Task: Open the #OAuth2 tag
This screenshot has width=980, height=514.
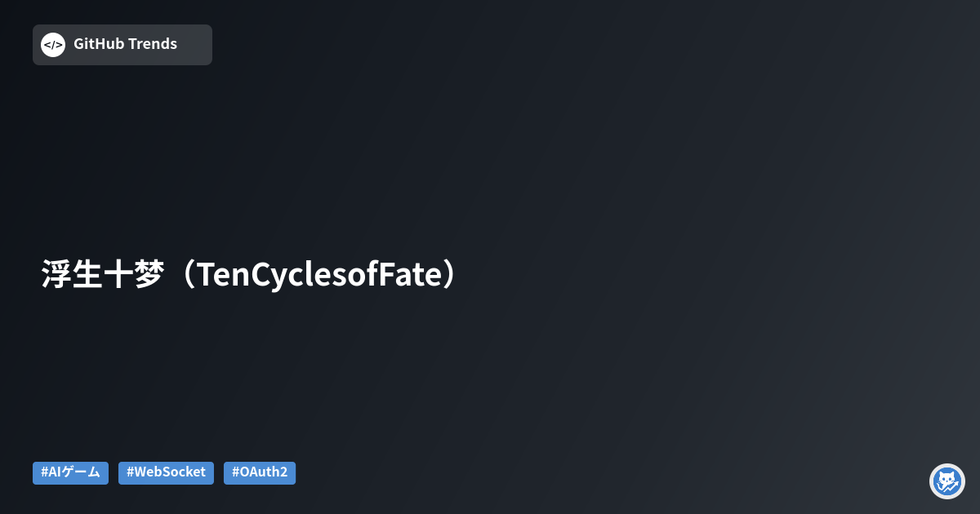Action: (260, 473)
